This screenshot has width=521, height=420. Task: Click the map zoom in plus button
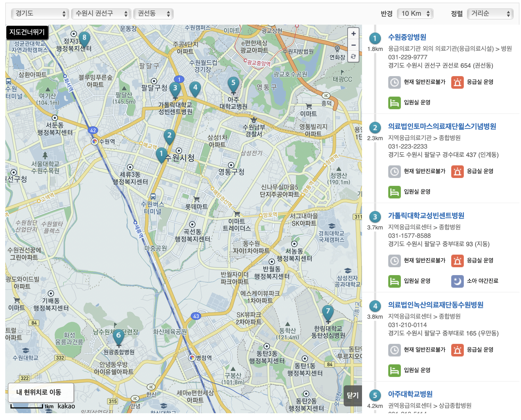tap(353, 34)
